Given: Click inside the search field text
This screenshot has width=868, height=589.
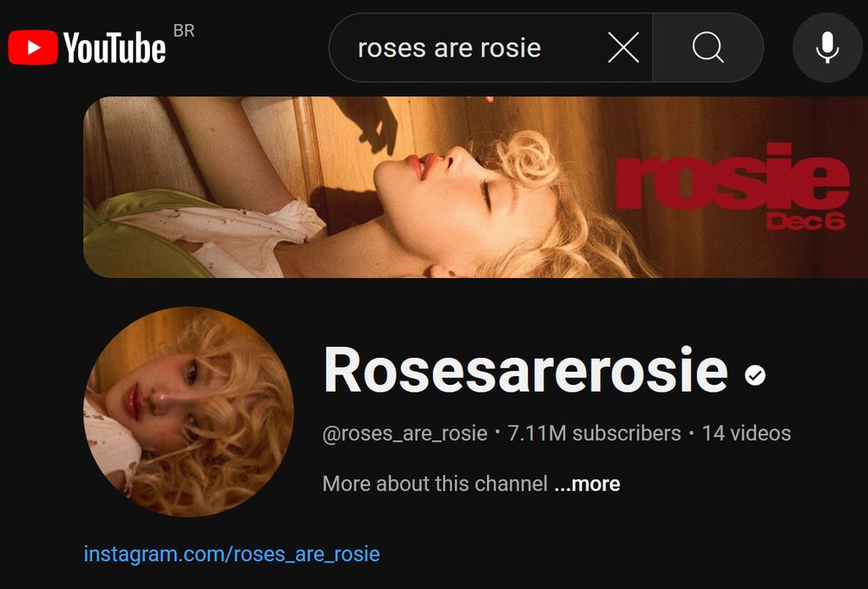Looking at the screenshot, I should click(x=449, y=48).
